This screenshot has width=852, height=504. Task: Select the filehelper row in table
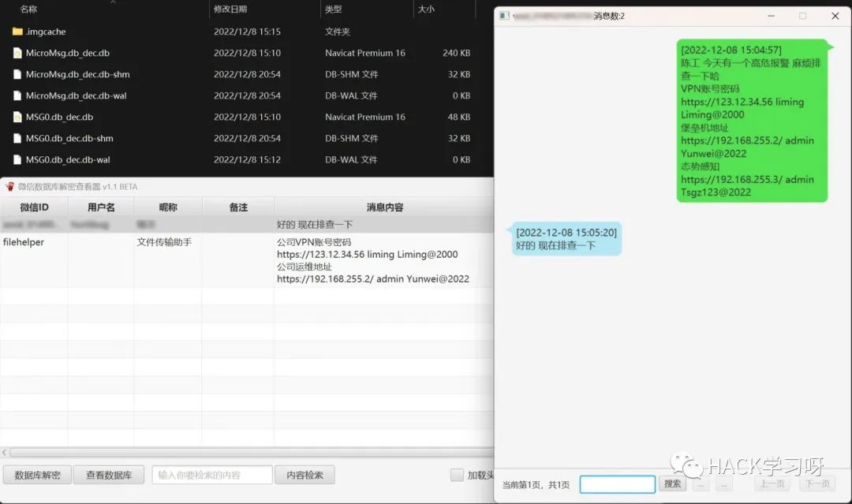(x=247, y=260)
